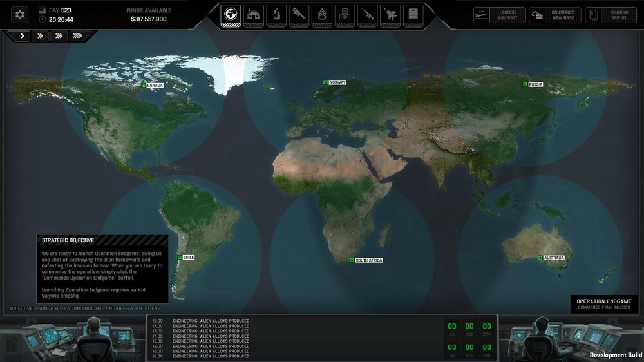This screenshot has height=362, width=644.
Task: Click the 18:00 alien alloys log entry
Action: 201,321
